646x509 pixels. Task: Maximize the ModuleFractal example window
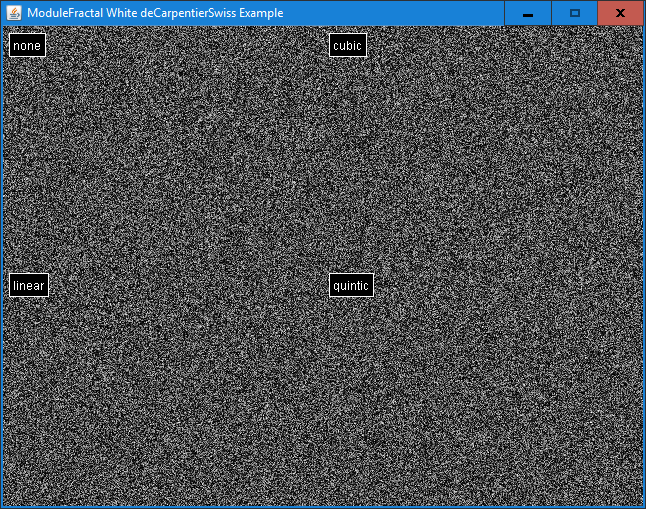pos(574,13)
